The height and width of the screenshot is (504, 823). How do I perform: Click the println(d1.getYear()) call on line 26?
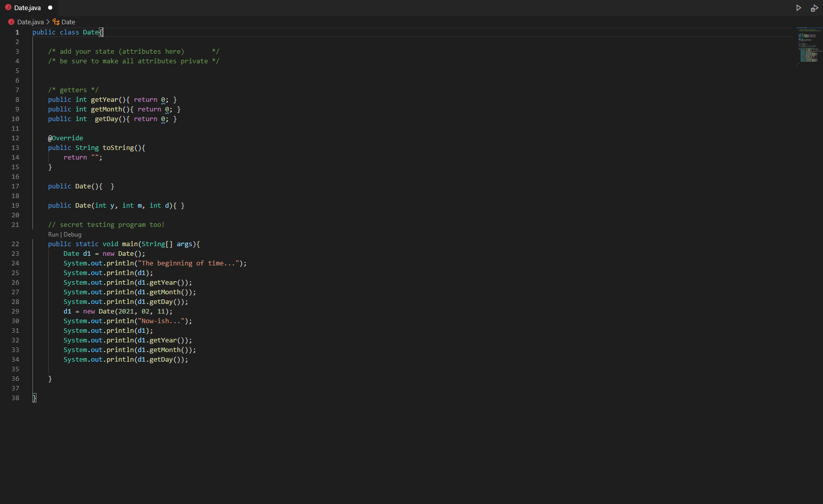point(128,283)
